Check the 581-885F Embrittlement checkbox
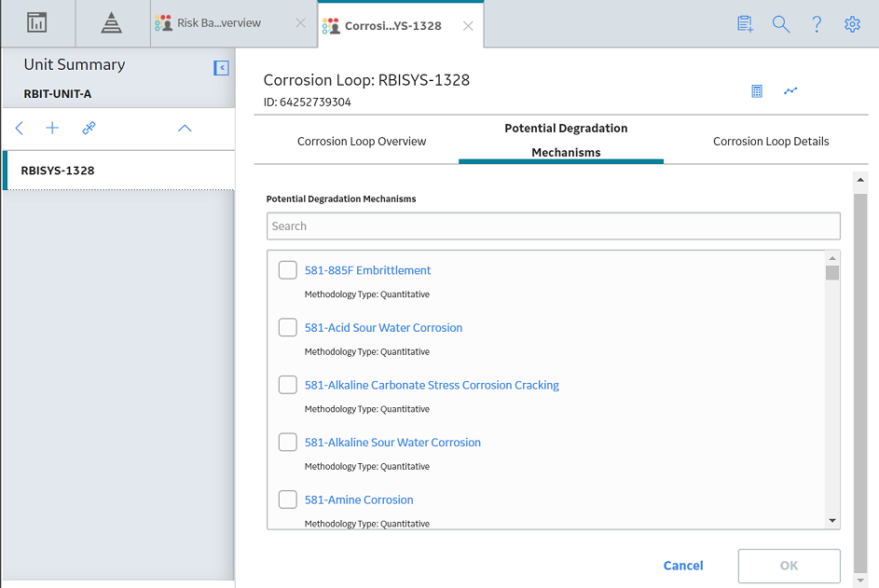 (x=288, y=270)
